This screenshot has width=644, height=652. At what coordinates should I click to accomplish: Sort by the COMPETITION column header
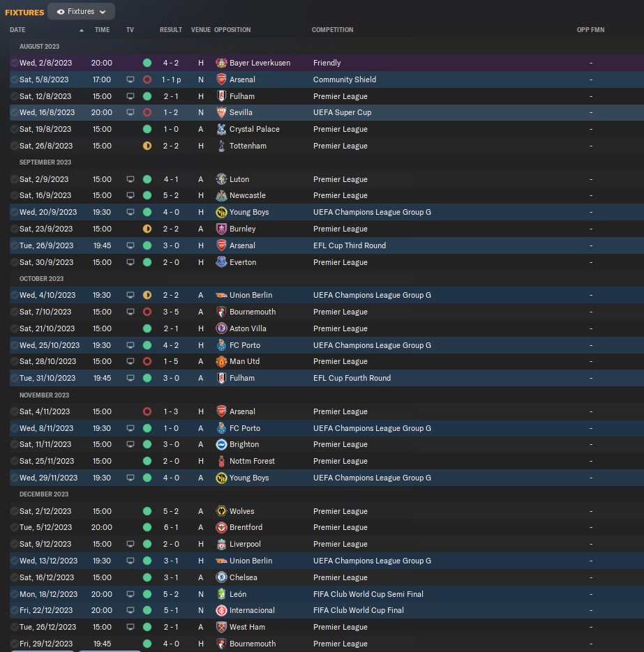[332, 30]
